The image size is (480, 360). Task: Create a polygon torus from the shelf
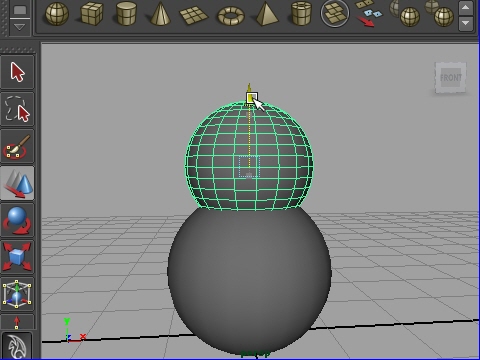(x=231, y=15)
